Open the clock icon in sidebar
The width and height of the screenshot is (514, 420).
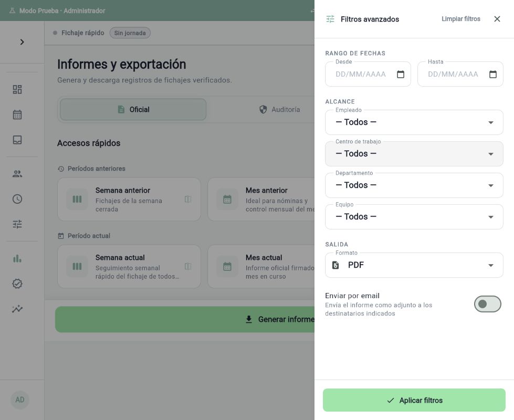[x=17, y=199]
